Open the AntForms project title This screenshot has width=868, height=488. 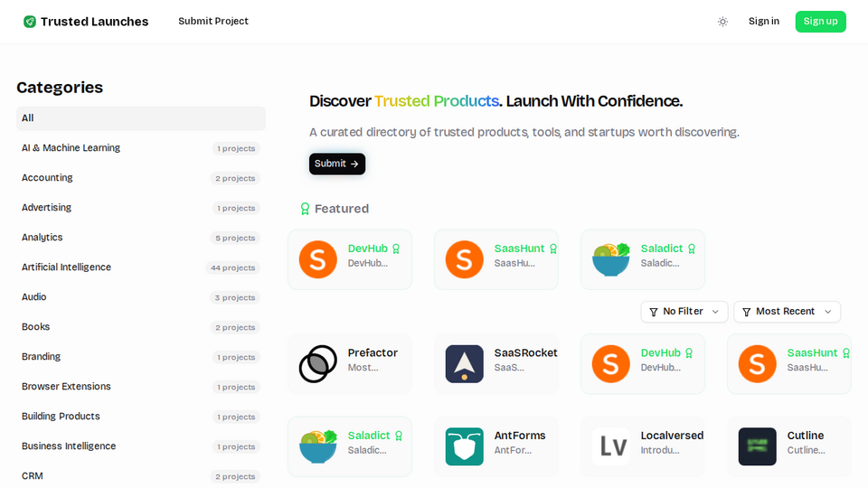pyautogui.click(x=520, y=436)
